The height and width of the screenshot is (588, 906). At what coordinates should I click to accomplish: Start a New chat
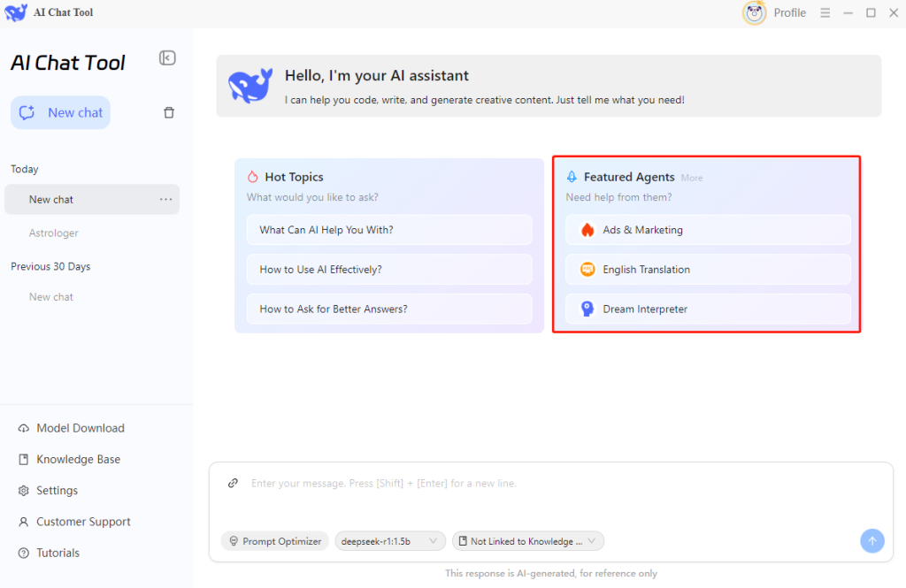point(61,112)
